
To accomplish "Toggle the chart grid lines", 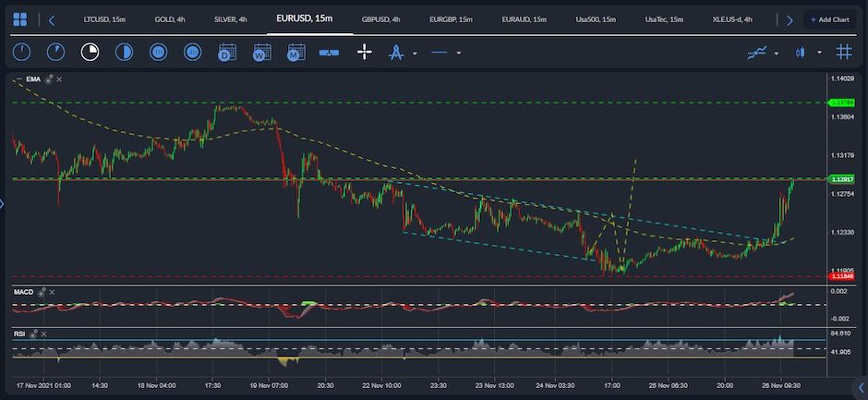I will [844, 53].
